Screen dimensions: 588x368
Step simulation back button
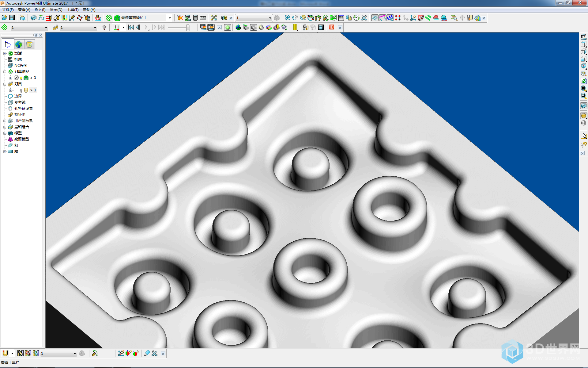[x=138, y=27]
